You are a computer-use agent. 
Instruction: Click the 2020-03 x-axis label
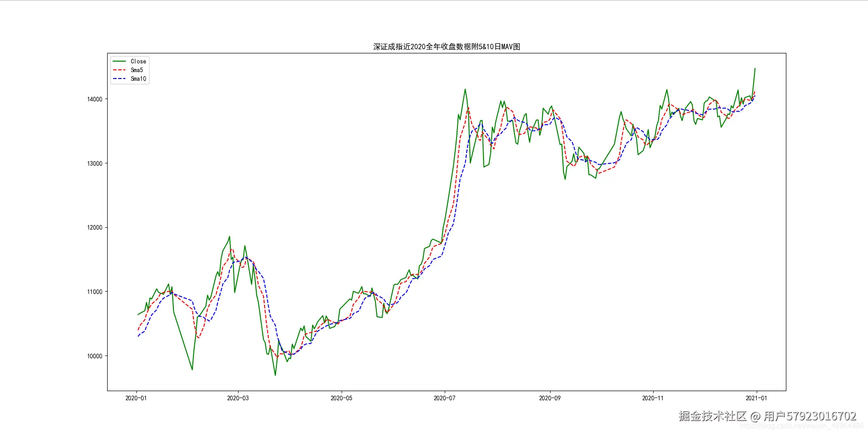[238, 398]
